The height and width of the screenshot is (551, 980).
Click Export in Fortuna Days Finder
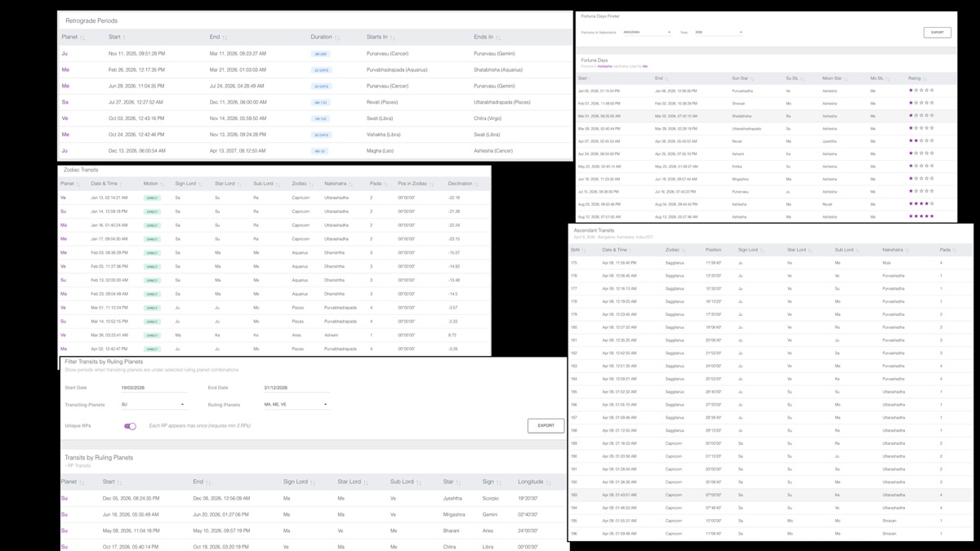[x=937, y=33]
